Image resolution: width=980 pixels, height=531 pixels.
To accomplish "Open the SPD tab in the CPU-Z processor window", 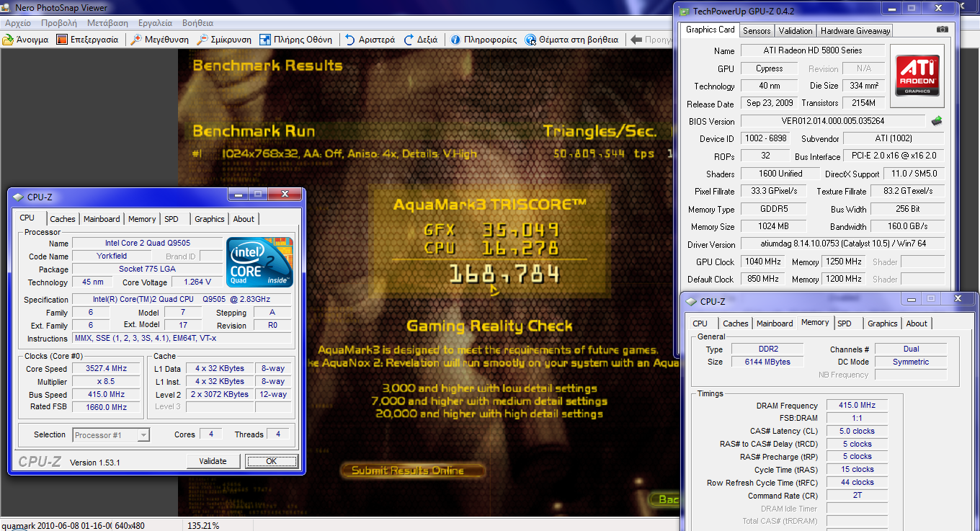I will 171,219.
